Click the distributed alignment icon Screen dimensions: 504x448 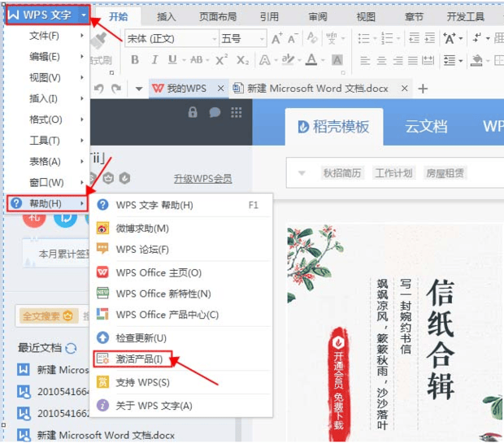(428, 60)
